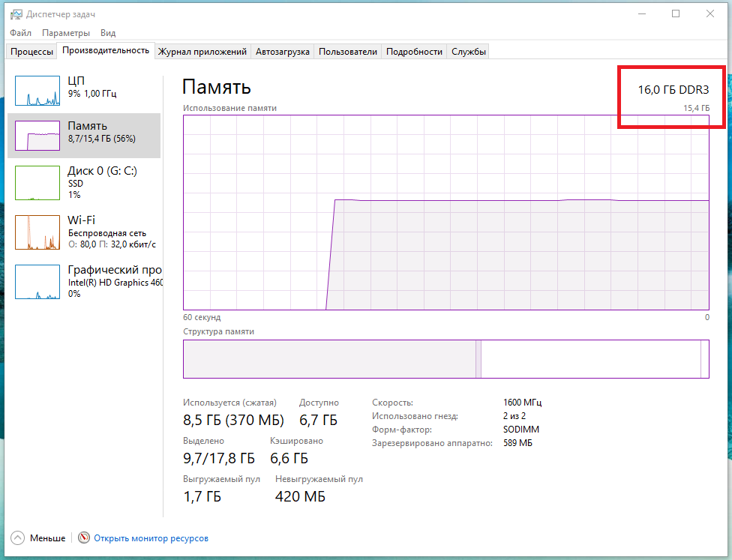Maximize the Диспетчер задач window

pos(676,14)
